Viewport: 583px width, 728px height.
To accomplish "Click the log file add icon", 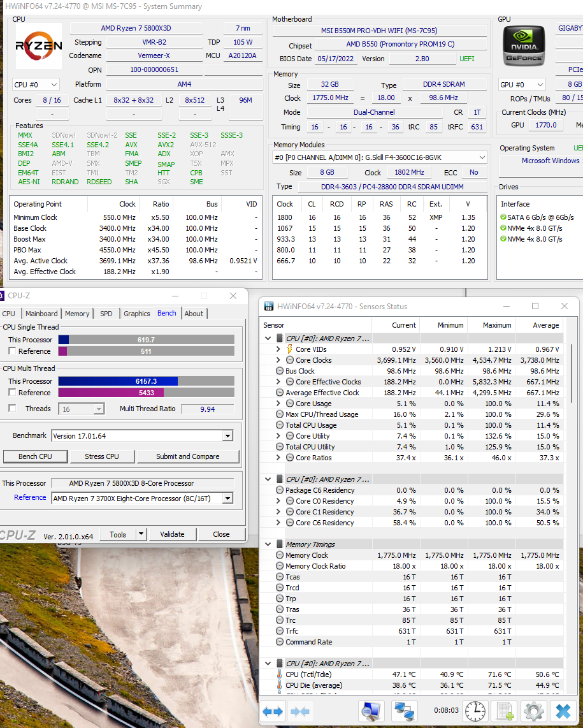I will [x=505, y=710].
